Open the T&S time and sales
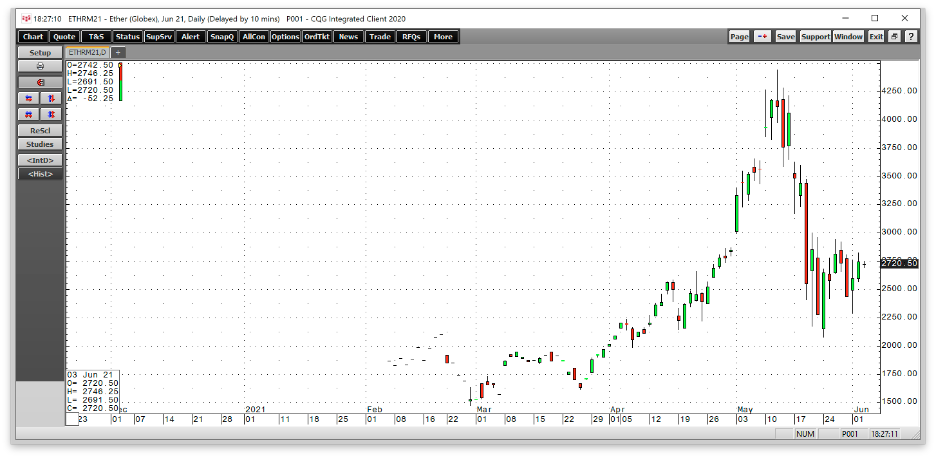936x458 pixels. 96,37
